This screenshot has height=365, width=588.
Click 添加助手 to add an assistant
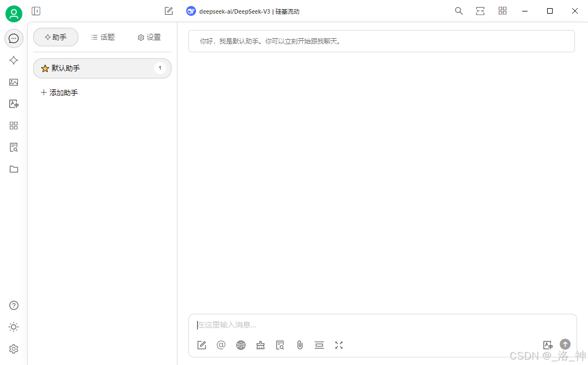pos(59,93)
